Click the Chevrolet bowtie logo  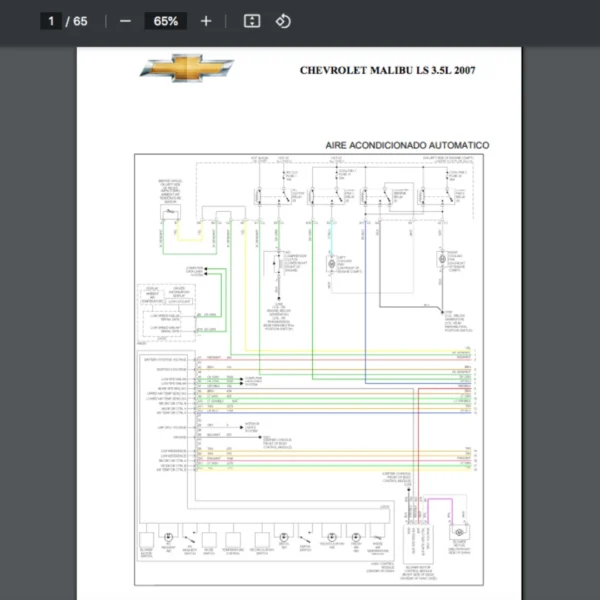(187, 68)
